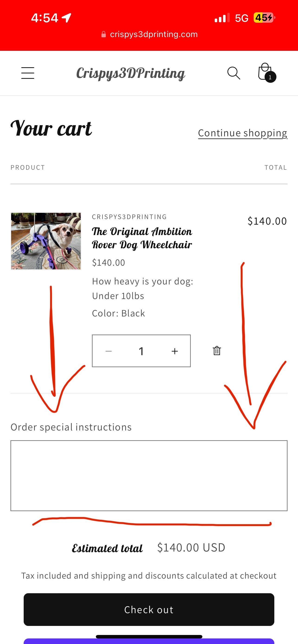298x644 pixels.
Task: Tap the battery indicator in status bar
Action: [264, 18]
